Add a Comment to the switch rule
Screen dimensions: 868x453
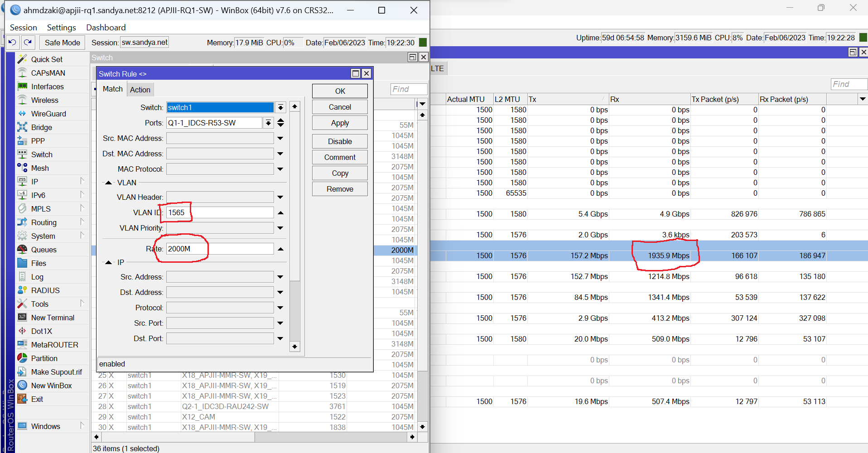click(339, 157)
